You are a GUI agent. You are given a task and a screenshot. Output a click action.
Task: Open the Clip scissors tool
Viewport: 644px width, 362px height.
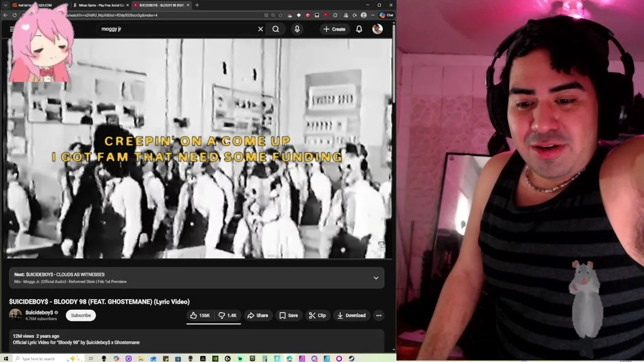317,315
